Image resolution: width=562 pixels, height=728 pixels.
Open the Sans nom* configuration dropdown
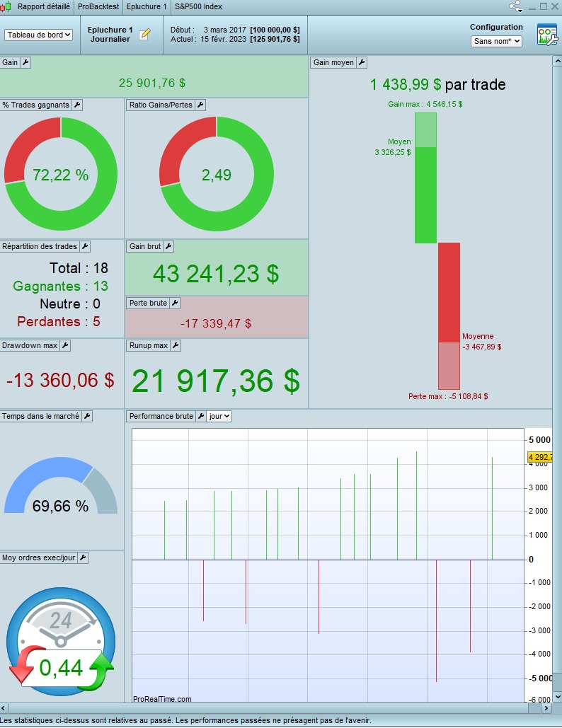(x=496, y=41)
